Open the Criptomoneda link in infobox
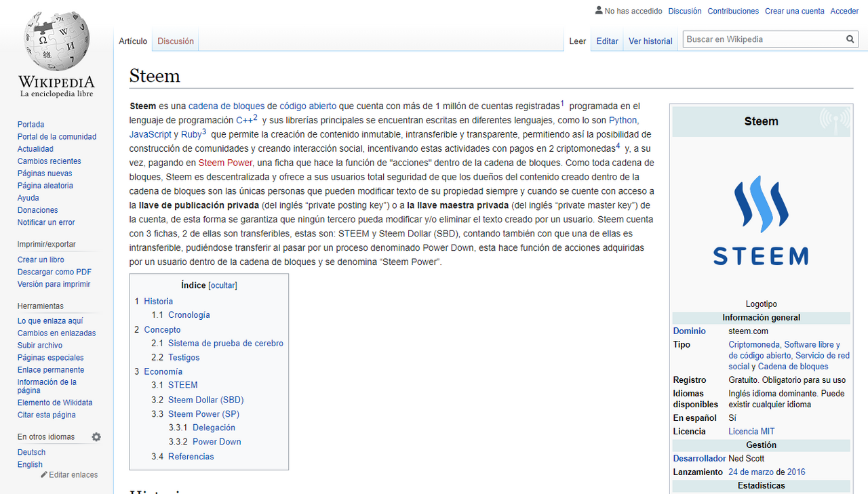 (753, 345)
